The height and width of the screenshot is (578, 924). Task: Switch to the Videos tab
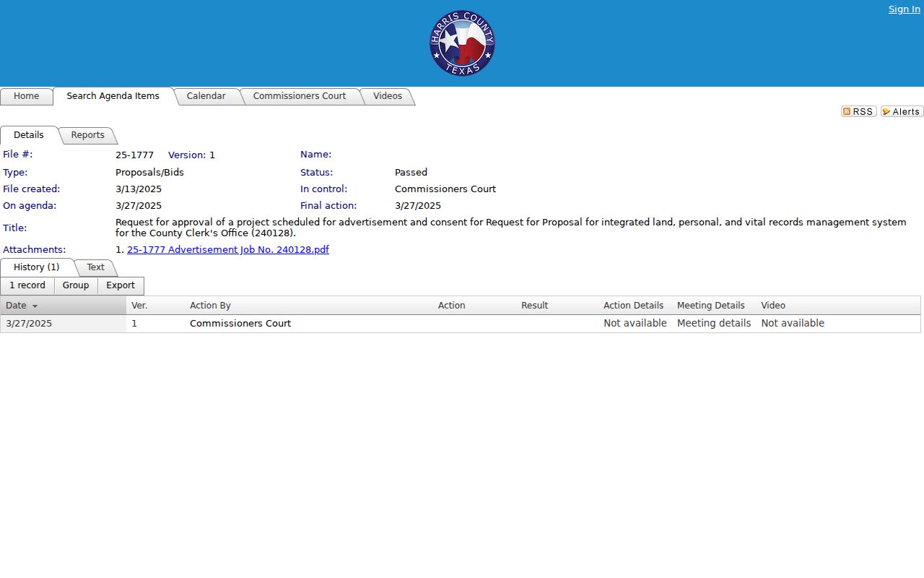[x=387, y=96]
